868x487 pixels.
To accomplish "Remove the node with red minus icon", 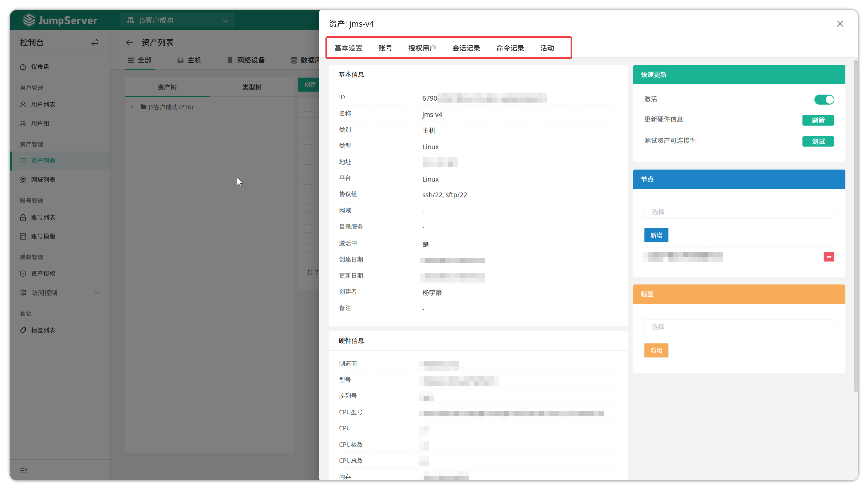I will pyautogui.click(x=829, y=256).
